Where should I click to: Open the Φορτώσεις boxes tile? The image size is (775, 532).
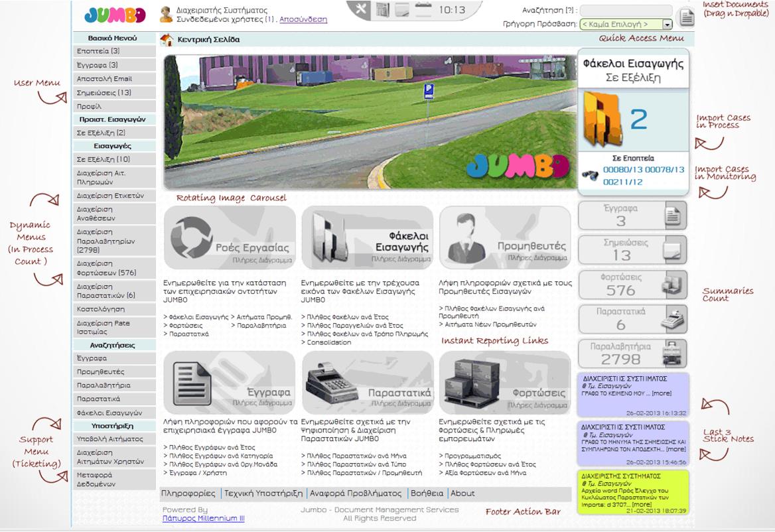505,383
